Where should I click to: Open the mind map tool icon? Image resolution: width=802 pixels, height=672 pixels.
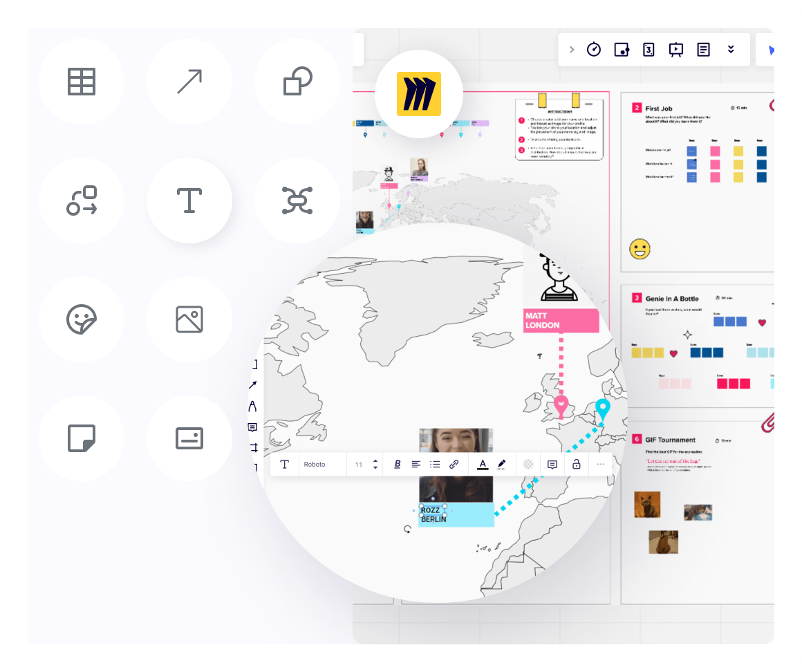tap(297, 200)
